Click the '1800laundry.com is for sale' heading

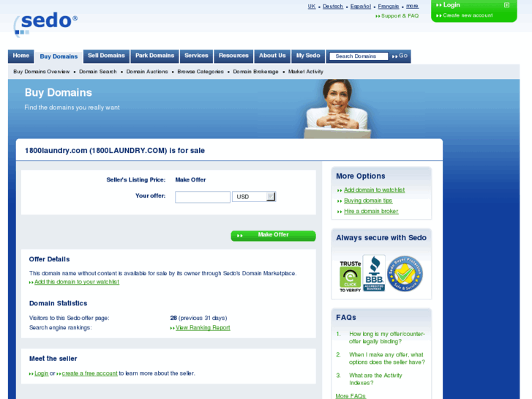[115, 151]
